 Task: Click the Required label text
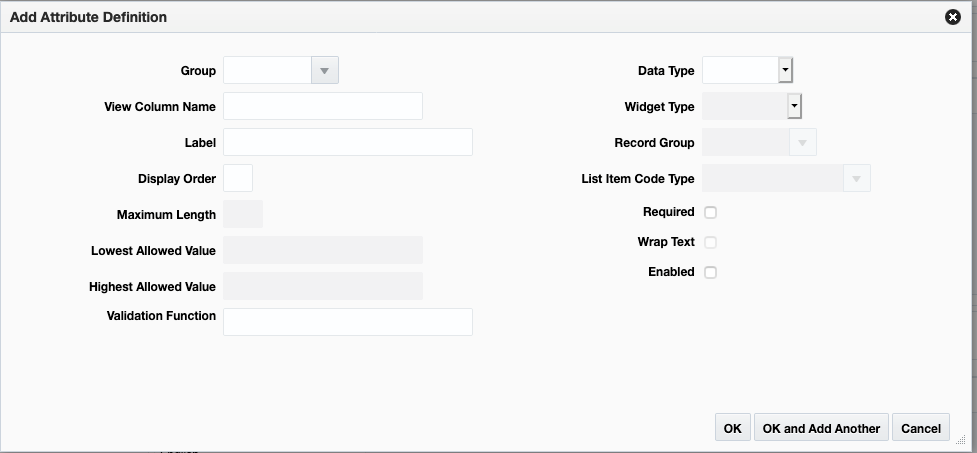pyautogui.click(x=669, y=212)
